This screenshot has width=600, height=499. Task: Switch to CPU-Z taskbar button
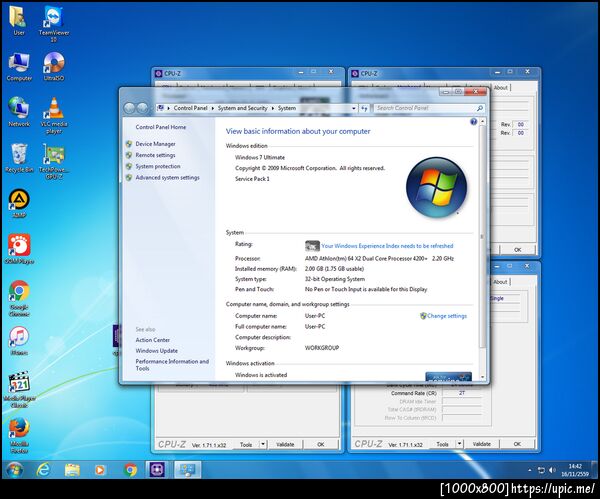(157, 470)
